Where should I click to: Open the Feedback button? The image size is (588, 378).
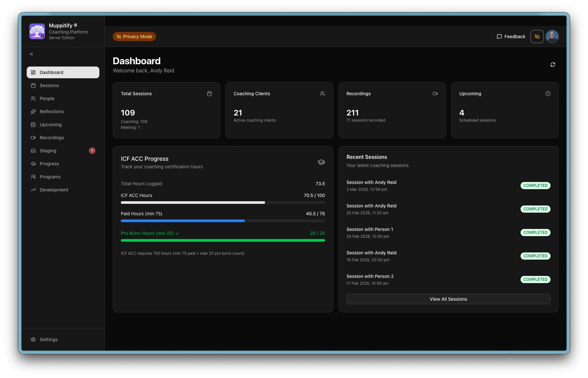tap(511, 37)
